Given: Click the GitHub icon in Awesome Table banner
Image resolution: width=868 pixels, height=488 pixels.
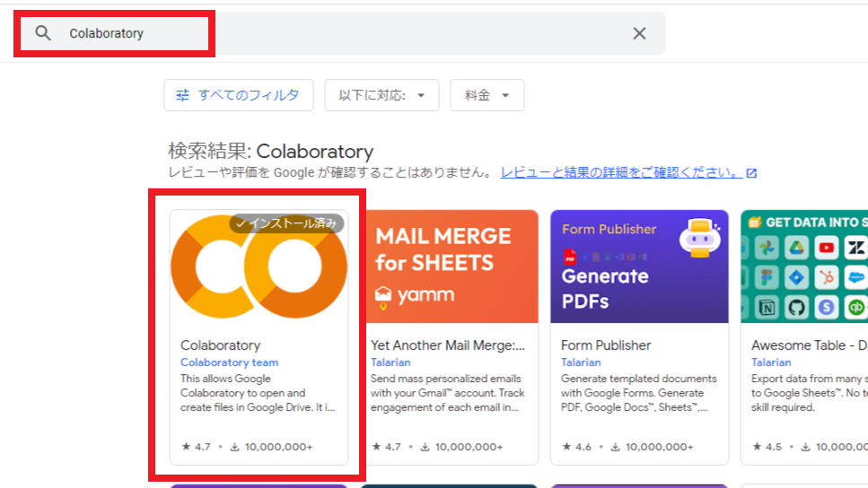Looking at the screenshot, I should pyautogui.click(x=796, y=308).
